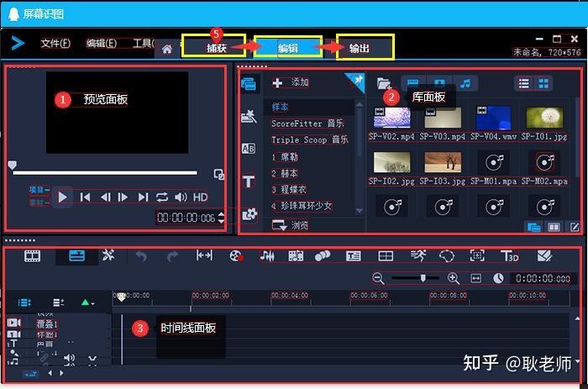The width and height of the screenshot is (588, 389).
Task: Open customize toolbar tools icon
Action: [108, 255]
